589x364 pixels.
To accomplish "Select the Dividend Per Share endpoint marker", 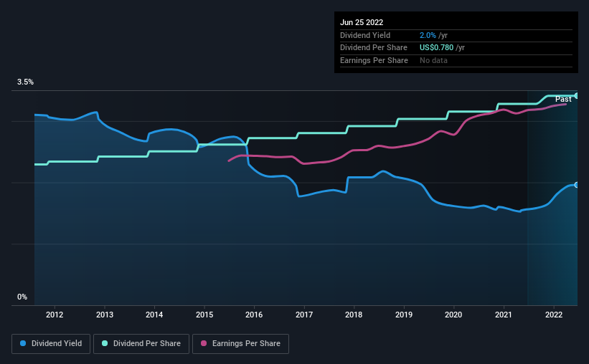I will click(x=577, y=96).
